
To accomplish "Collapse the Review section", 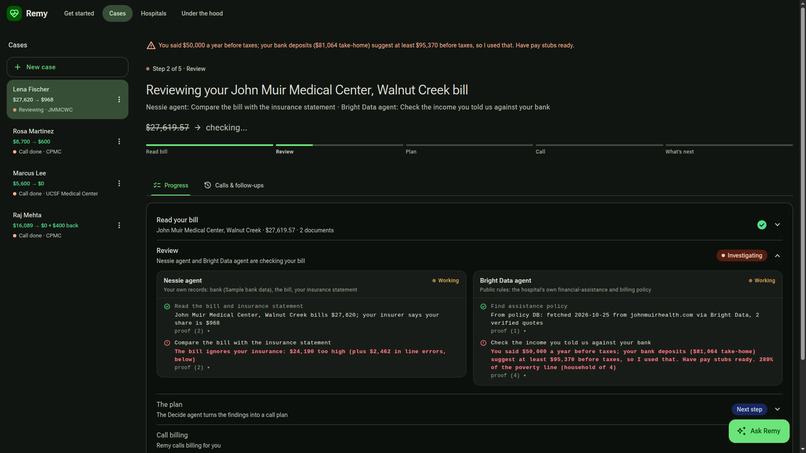I will tap(777, 256).
